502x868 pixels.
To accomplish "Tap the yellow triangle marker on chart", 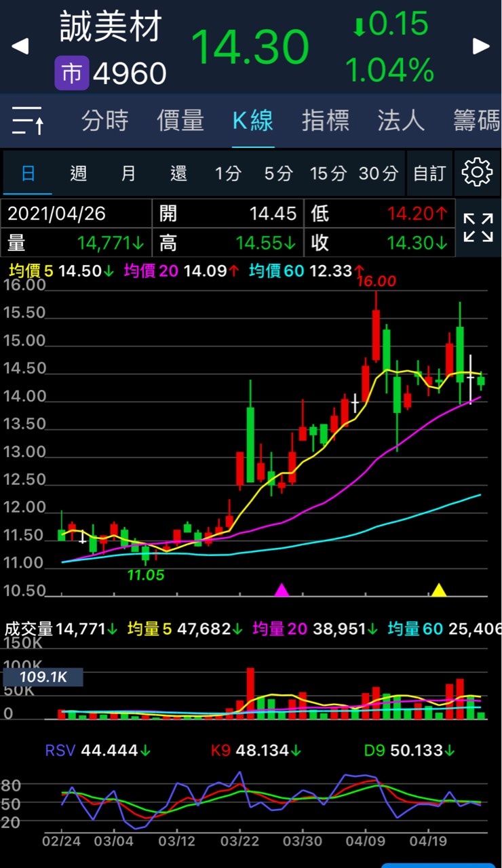I will 439,590.
